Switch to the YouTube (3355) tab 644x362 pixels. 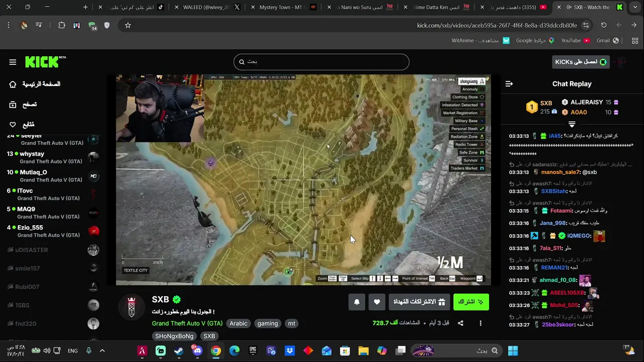(x=513, y=7)
